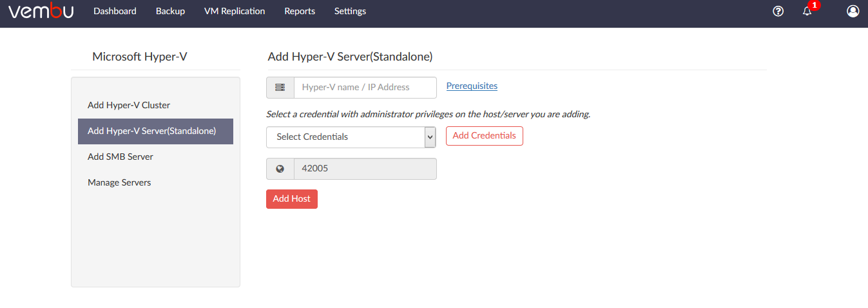Open the user account profile icon
The image size is (868, 308).
853,11
